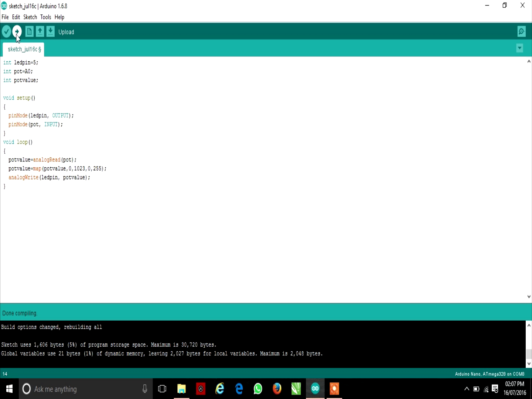Click the 'int potvalue;' code line
532x399 pixels.
pyautogui.click(x=21, y=80)
